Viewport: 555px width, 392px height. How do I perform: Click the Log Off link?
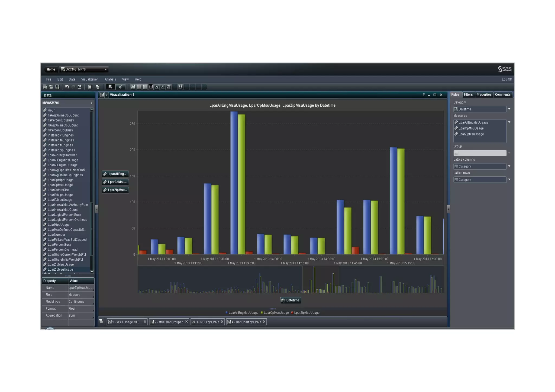(x=506, y=79)
